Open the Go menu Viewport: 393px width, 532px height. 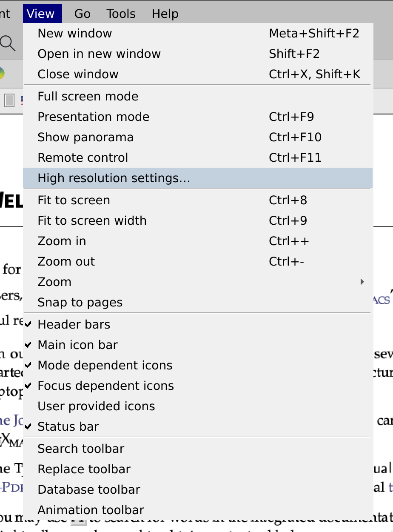82,13
